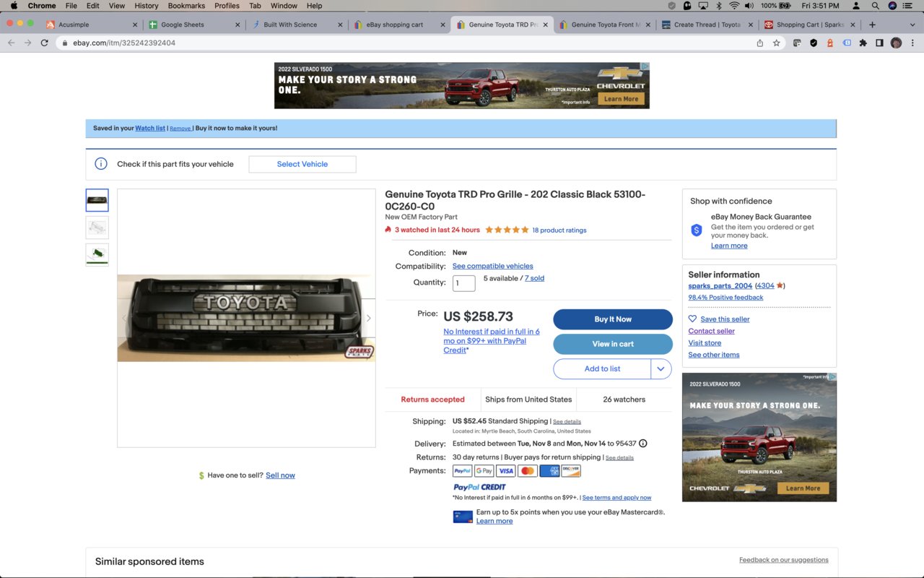Switch to the eBay shopping cart tab
This screenshot has height=578, width=924.
398,25
